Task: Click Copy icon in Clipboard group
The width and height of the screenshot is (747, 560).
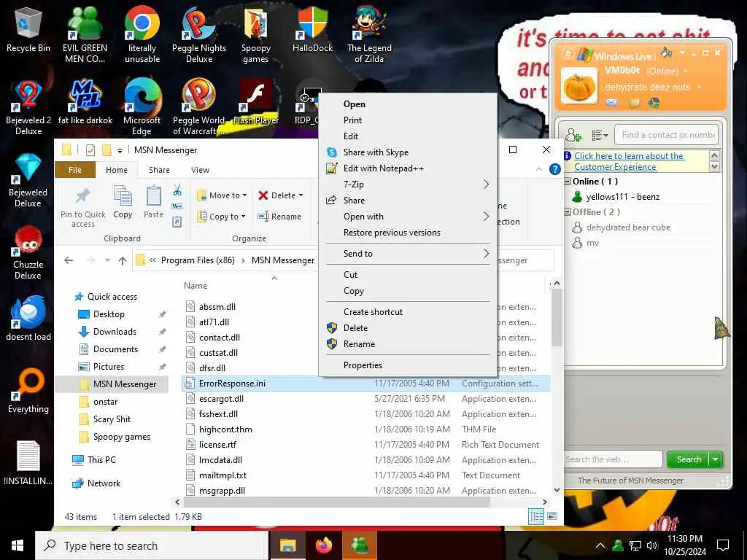Action: tap(123, 202)
